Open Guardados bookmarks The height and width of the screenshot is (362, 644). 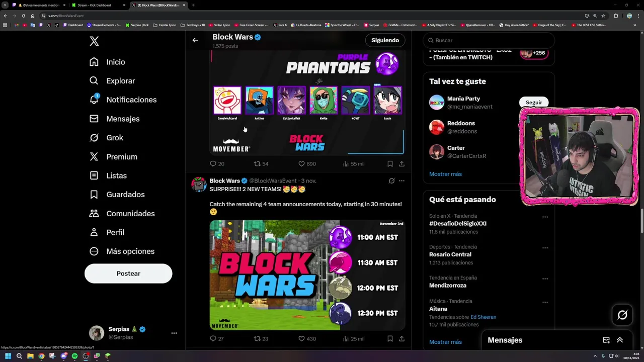pos(117,195)
